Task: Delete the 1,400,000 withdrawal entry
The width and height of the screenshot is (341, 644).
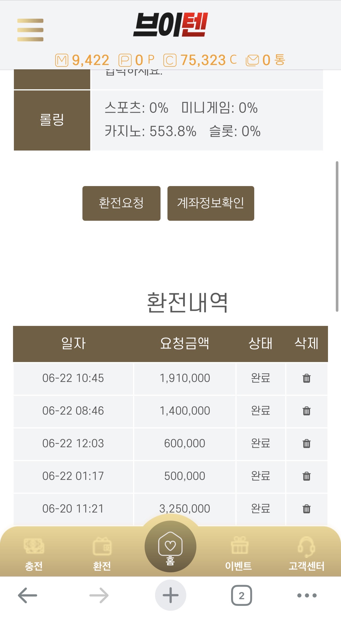Action: [307, 411]
